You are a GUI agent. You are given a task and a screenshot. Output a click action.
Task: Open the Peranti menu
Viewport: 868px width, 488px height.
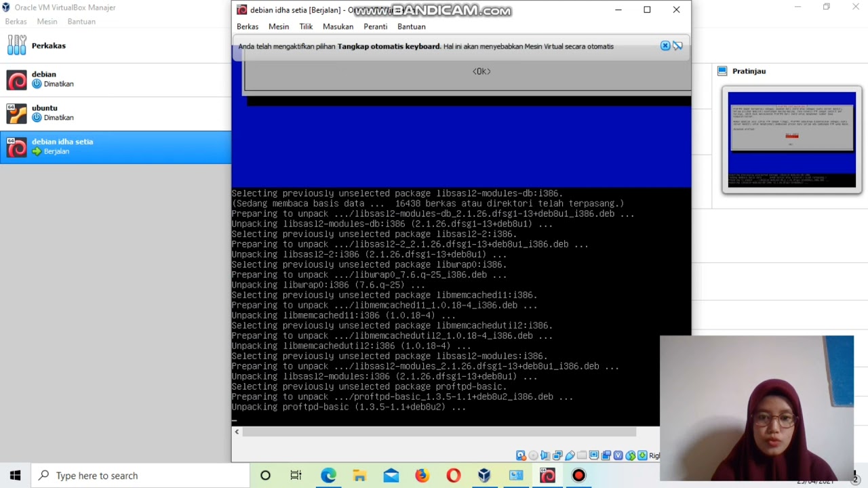[375, 26]
